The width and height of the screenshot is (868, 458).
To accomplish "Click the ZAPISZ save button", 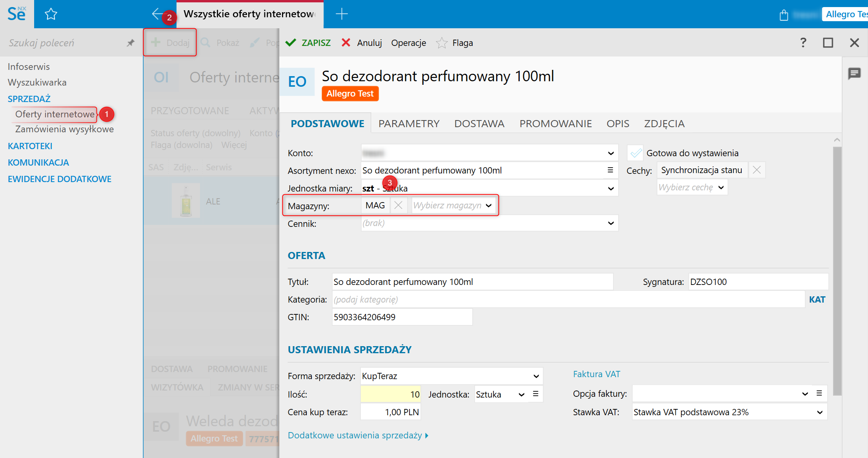I will tap(308, 43).
